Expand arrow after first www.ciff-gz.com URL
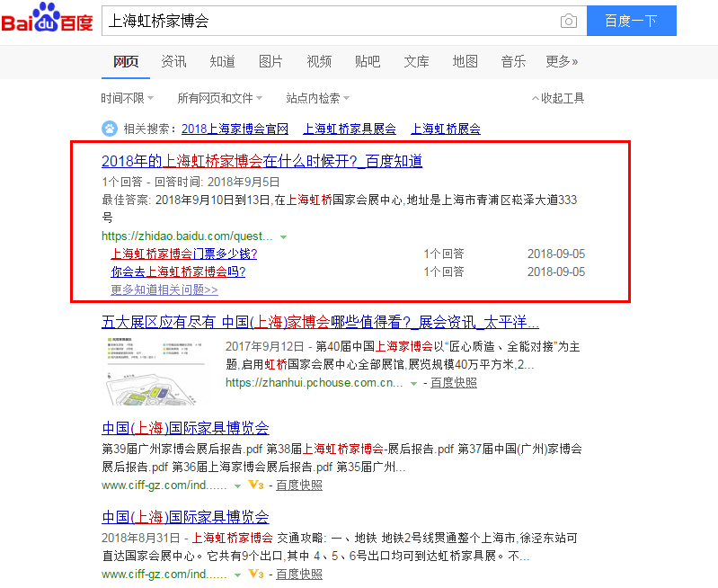The width and height of the screenshot is (718, 588). pyautogui.click(x=237, y=486)
